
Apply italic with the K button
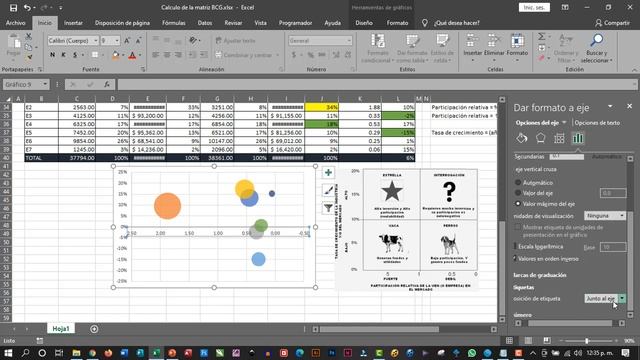coord(64,55)
